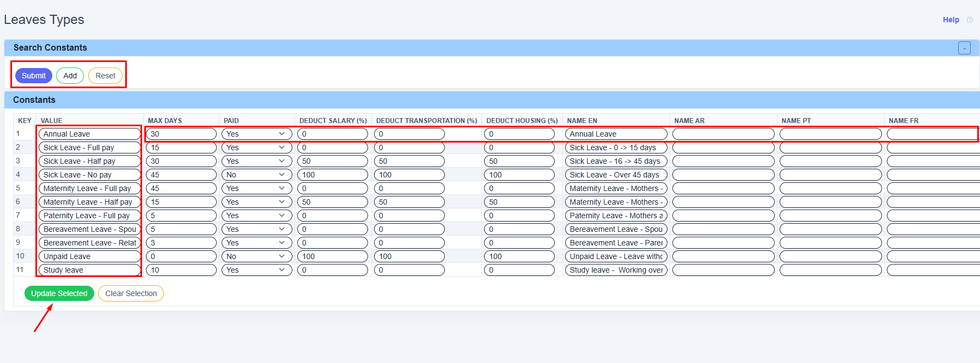
Task: Click Max Days field for Unpaid Leave
Action: [x=181, y=256]
